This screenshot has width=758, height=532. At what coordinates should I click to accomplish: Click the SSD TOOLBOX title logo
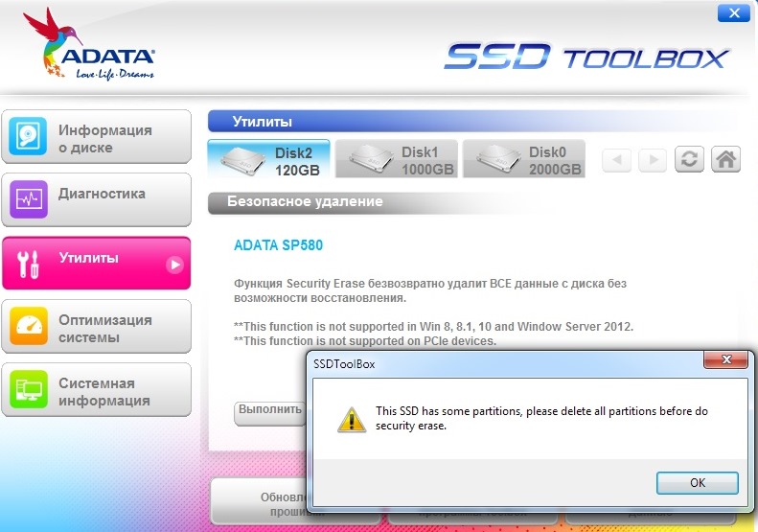pyautogui.click(x=586, y=58)
